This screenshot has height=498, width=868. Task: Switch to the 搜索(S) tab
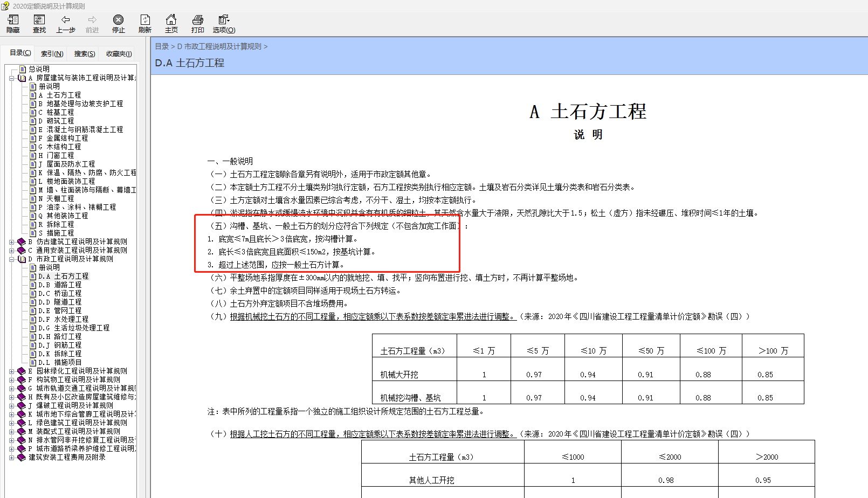[85, 53]
